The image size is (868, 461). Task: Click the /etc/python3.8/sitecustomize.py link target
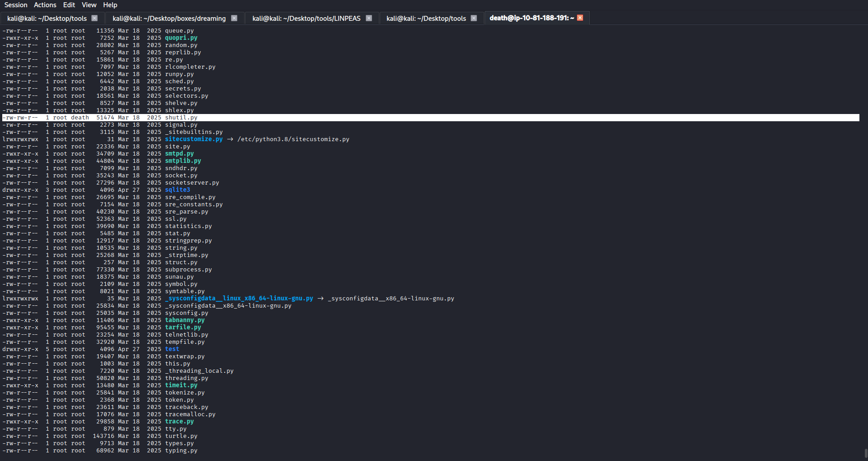pyautogui.click(x=293, y=139)
